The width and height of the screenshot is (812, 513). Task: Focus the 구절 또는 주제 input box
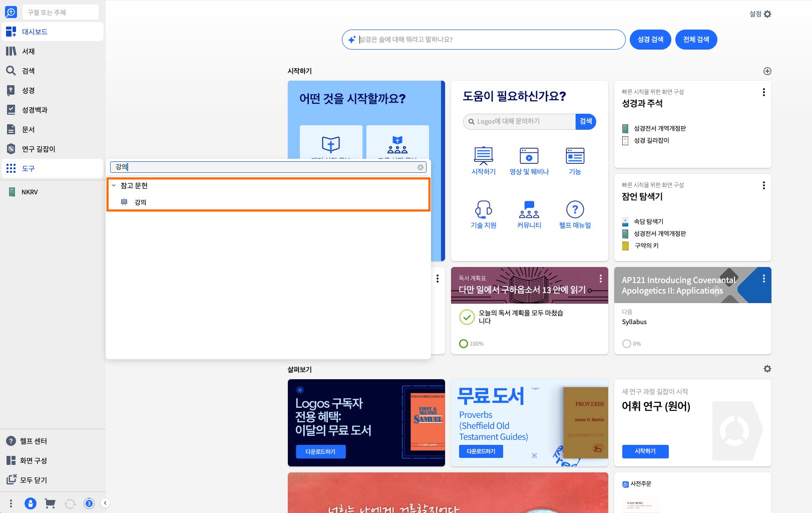coord(61,12)
